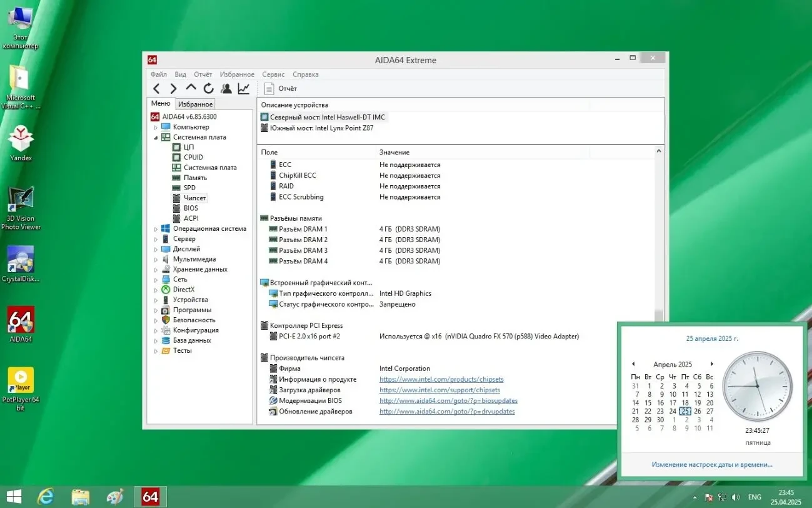The width and height of the screenshot is (812, 508).
Task: Collapse the Системная плата tree node
Action: [156, 138]
